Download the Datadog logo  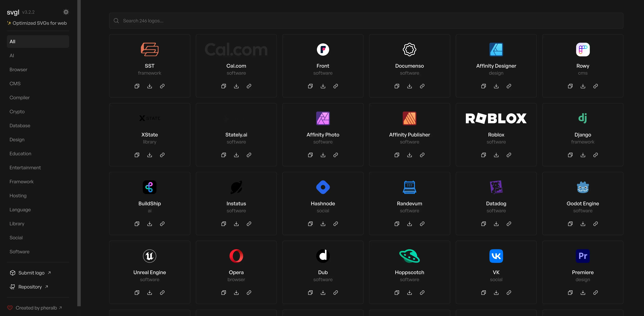tap(496, 224)
